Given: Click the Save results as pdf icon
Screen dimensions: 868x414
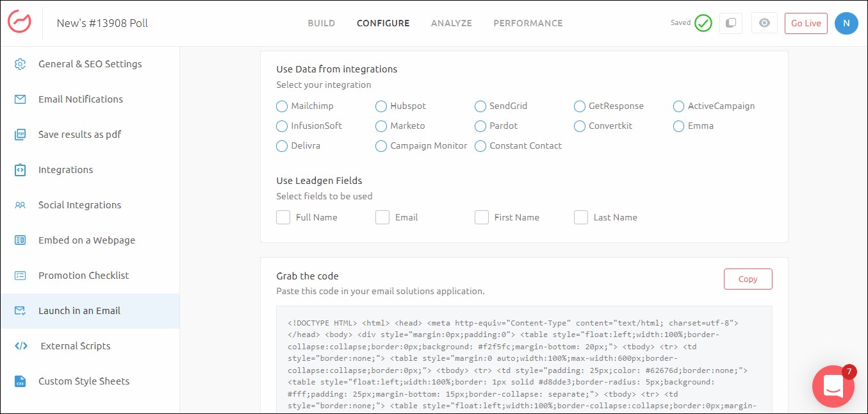Looking at the screenshot, I should 20,135.
